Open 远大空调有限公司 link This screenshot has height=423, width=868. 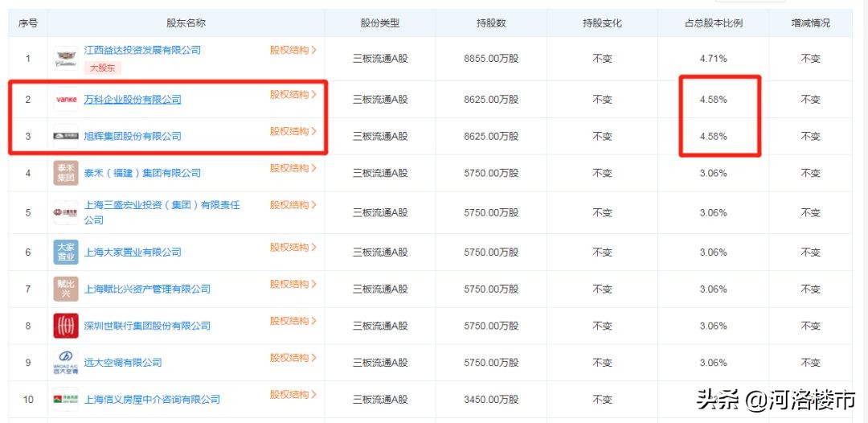123,363
